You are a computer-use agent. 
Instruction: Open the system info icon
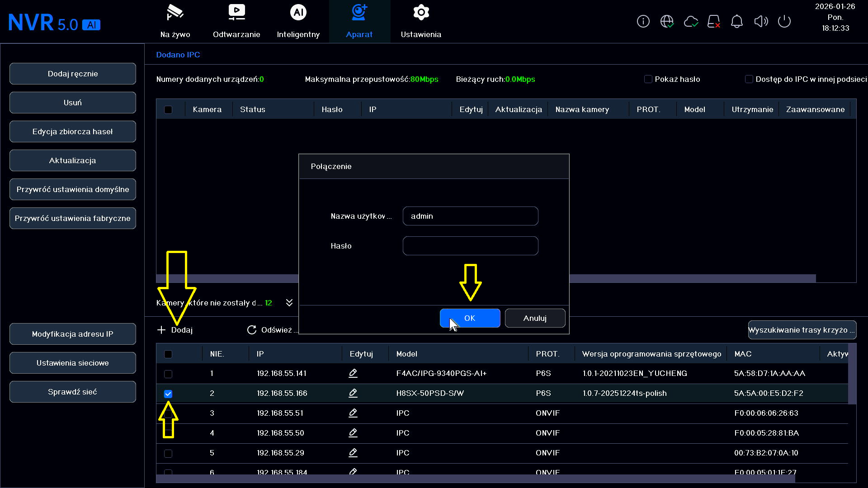643,21
